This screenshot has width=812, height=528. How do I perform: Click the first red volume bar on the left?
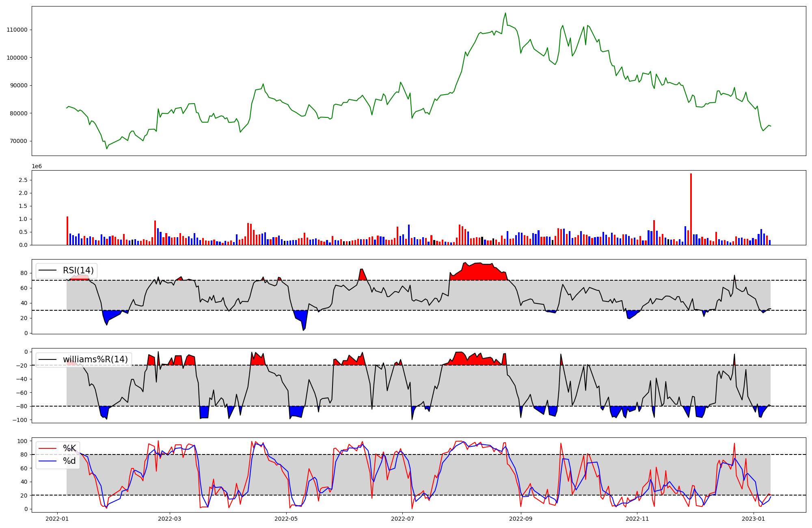pos(67,231)
